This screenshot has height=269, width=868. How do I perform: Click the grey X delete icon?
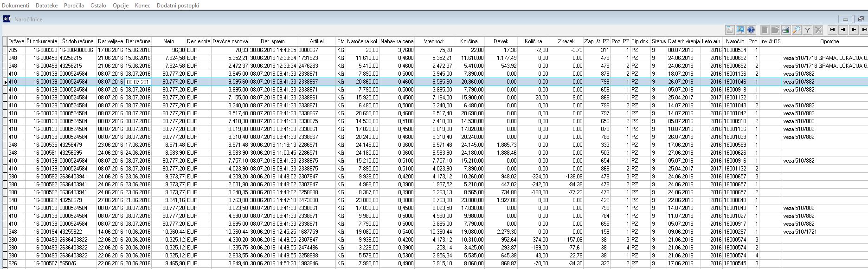(818, 30)
